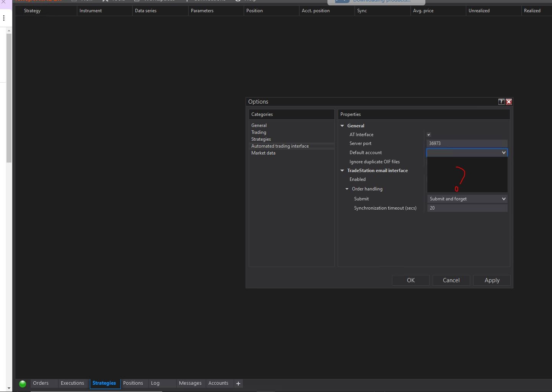Click the Apply button
This screenshot has height=392, width=552.
492,280
